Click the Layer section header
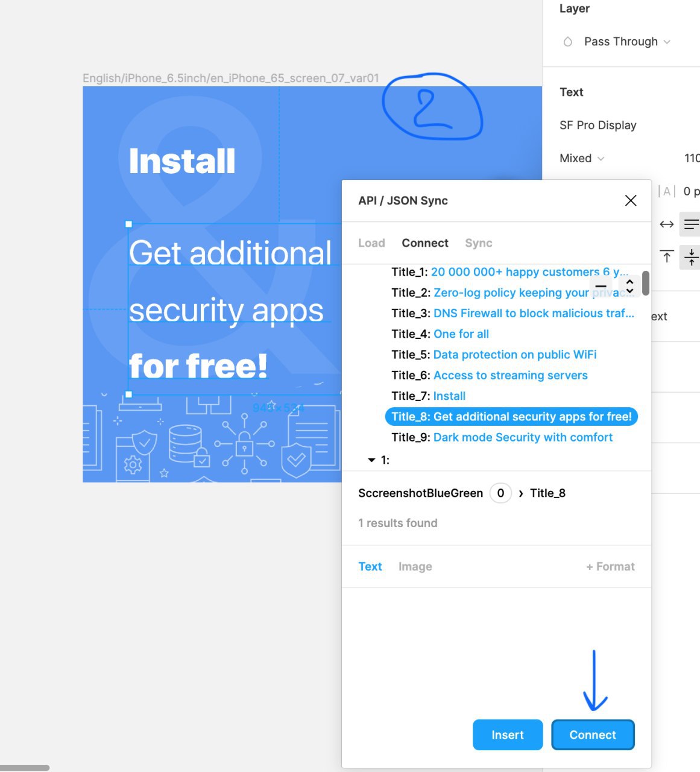 click(575, 8)
